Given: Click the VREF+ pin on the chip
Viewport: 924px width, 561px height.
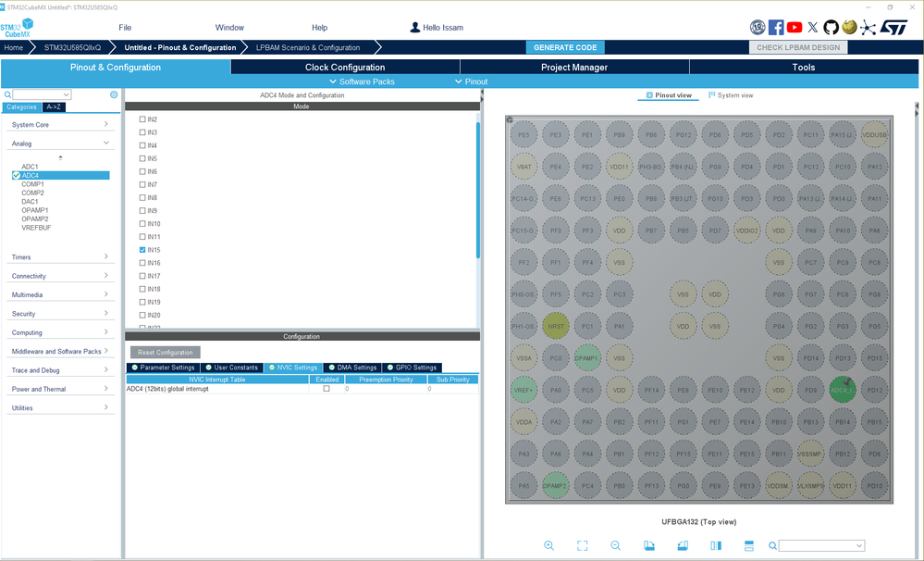Looking at the screenshot, I should click(524, 390).
